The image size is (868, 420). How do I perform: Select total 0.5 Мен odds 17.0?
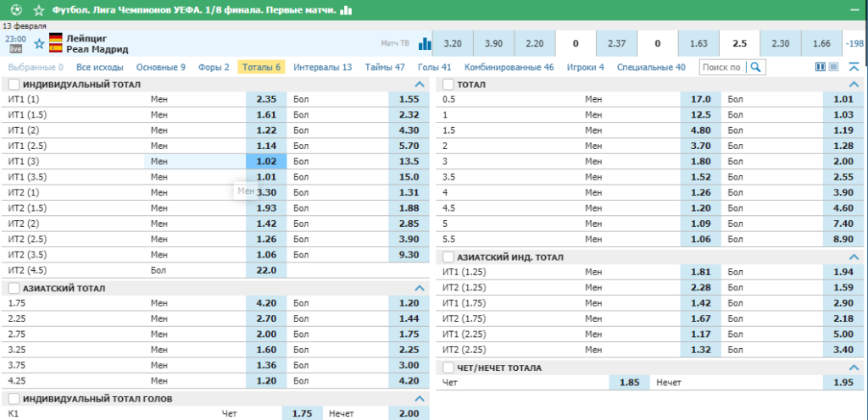click(700, 99)
